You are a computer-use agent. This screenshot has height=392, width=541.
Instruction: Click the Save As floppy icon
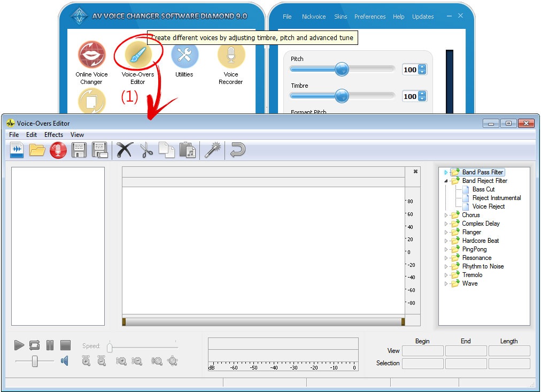[100, 150]
